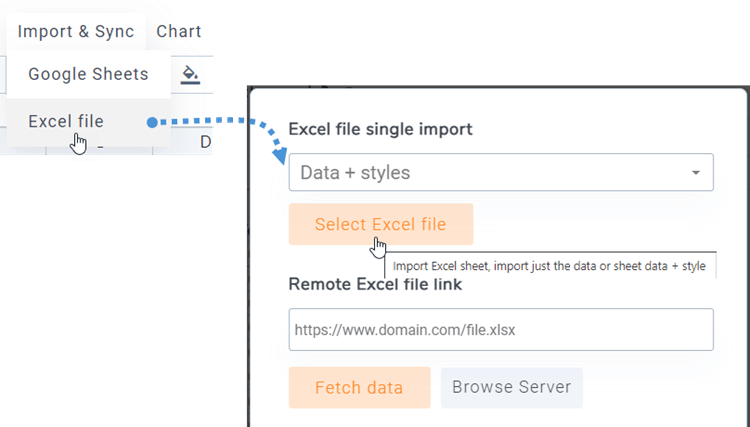
Task: Click the paint bucket fill color icon
Action: [x=190, y=74]
